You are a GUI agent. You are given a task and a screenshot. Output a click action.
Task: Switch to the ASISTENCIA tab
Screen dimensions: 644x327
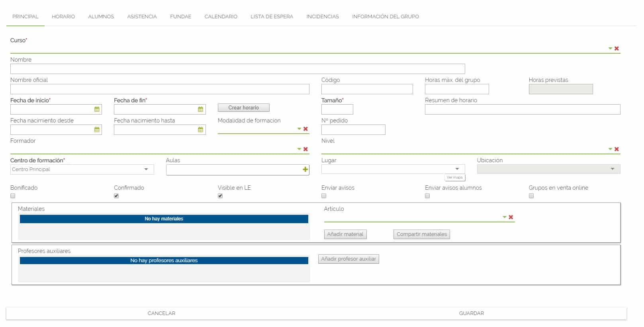click(x=142, y=17)
